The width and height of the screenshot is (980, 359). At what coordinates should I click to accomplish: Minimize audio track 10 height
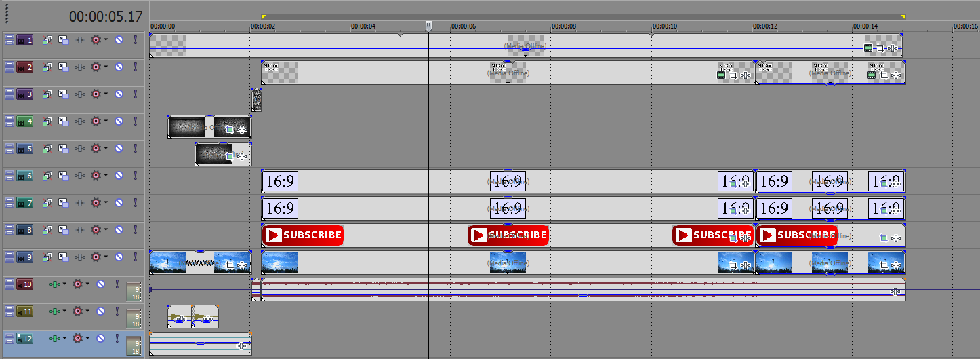click(9, 284)
